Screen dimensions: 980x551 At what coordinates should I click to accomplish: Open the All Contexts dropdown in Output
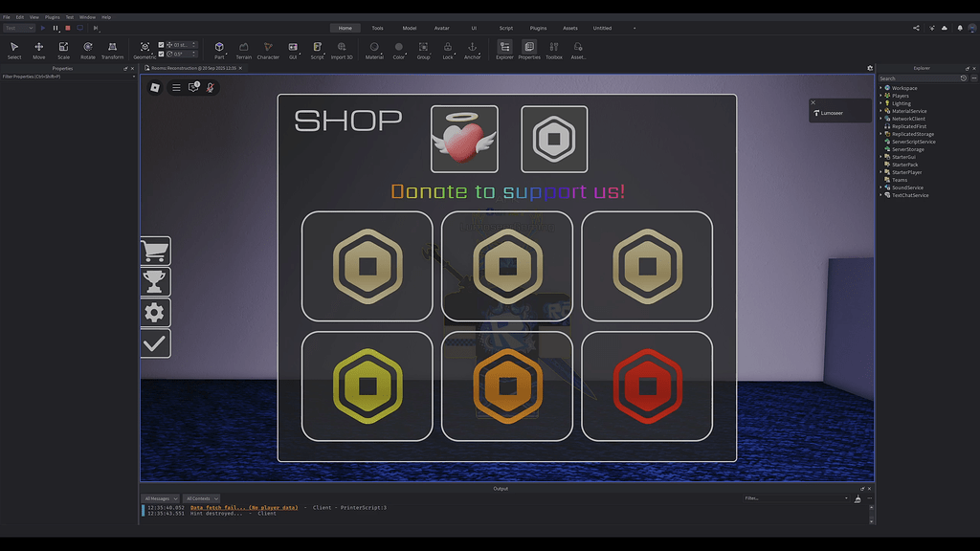[x=201, y=497]
